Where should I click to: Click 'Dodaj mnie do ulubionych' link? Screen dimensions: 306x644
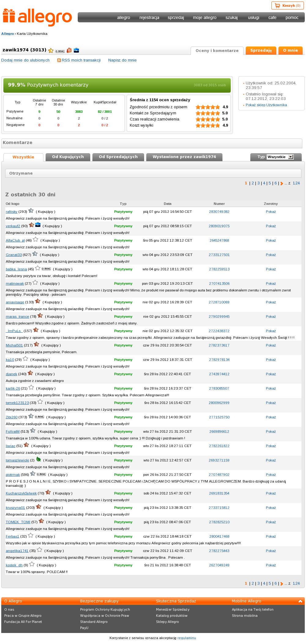25,60
